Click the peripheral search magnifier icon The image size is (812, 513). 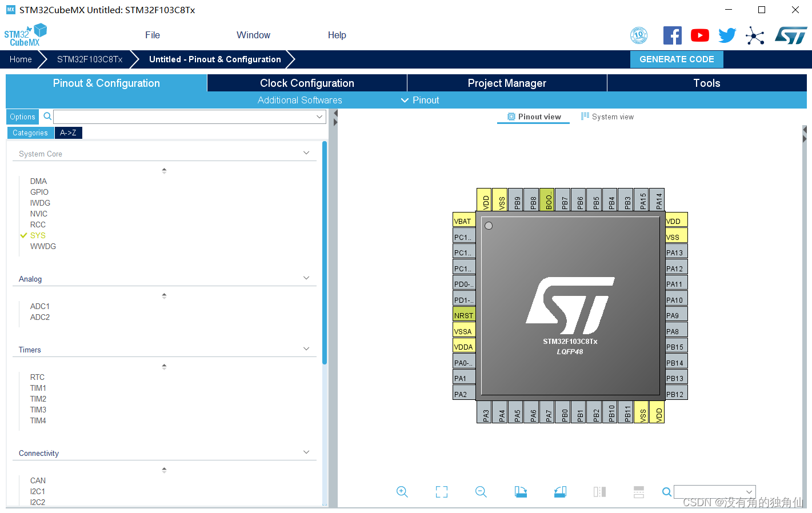(47, 117)
